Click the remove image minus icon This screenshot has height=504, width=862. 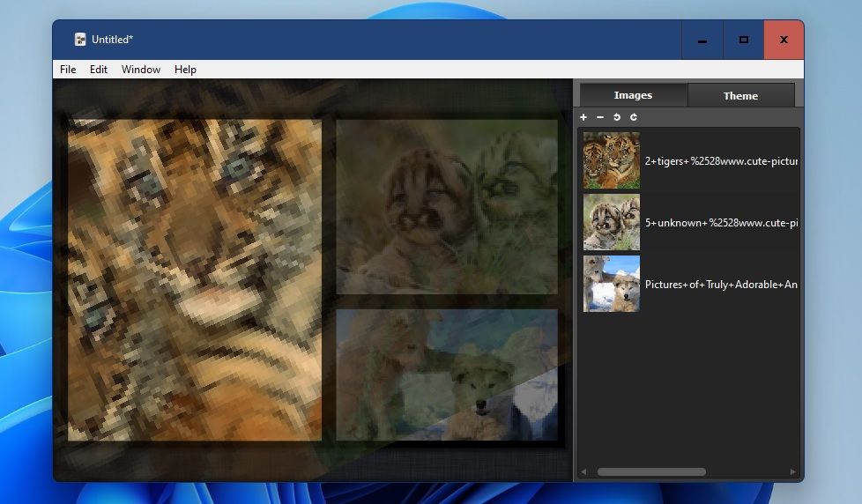pyautogui.click(x=599, y=117)
